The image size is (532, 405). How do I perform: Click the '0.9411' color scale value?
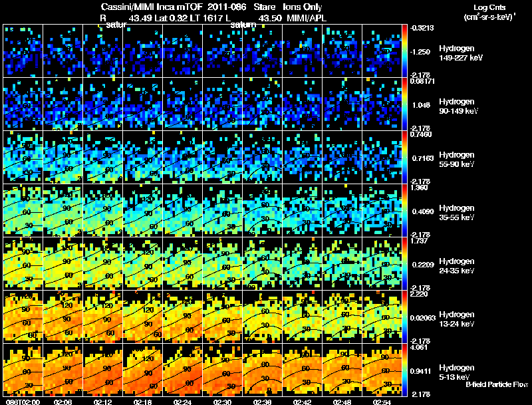pyautogui.click(x=421, y=371)
